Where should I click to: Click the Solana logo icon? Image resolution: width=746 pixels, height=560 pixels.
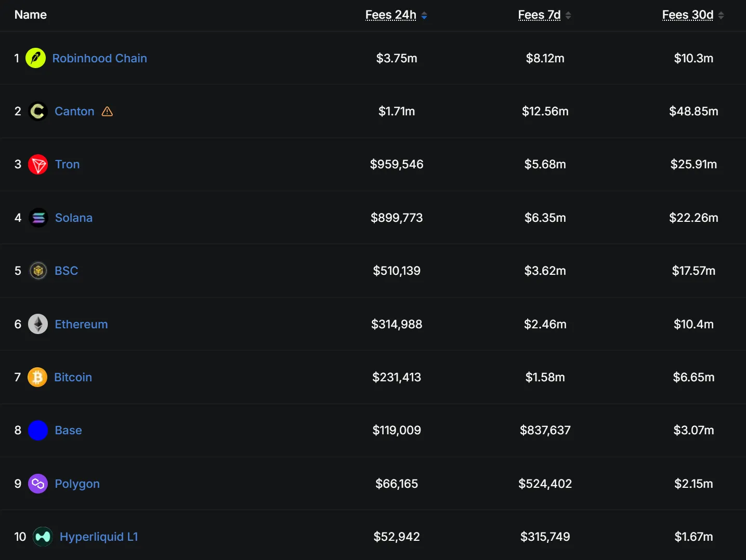pos(38,218)
